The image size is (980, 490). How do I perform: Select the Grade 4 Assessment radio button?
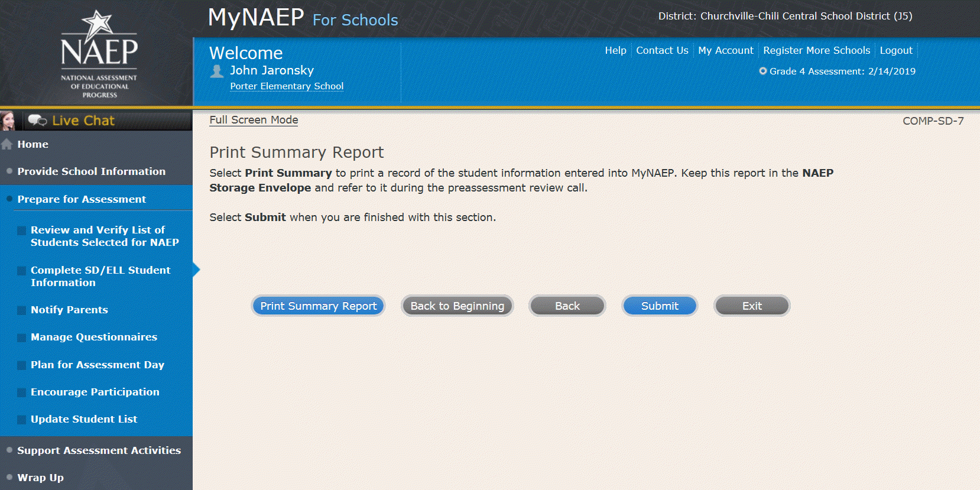[x=763, y=71]
